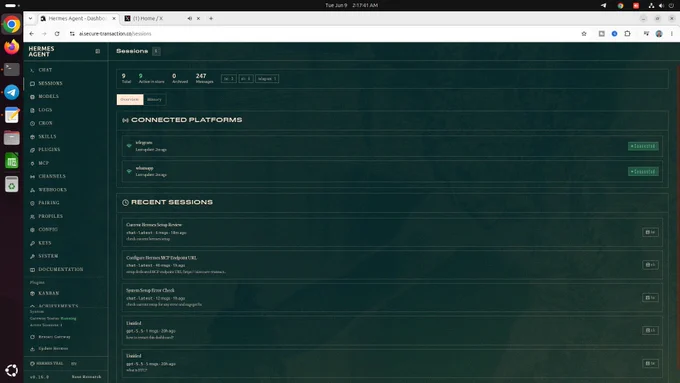Viewport: 680px width, 383px height.
Task: Open Profiles in the sidebar
Action: click(x=50, y=216)
